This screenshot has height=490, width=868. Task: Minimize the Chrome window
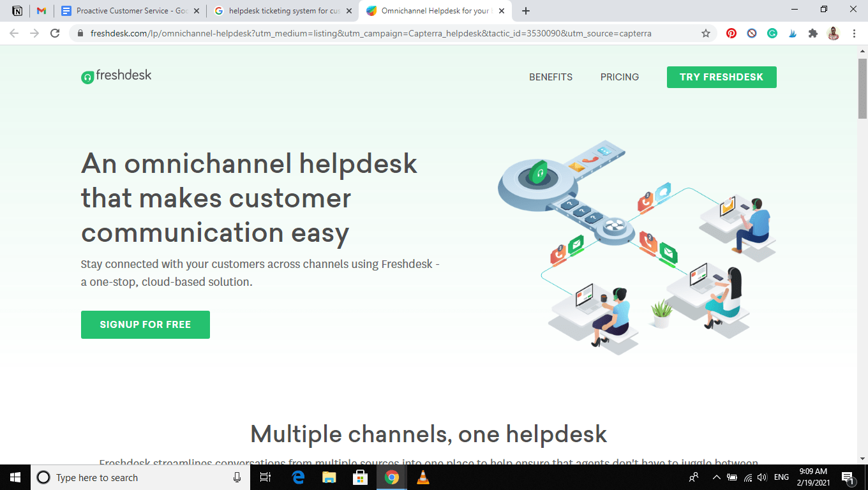pos(795,10)
